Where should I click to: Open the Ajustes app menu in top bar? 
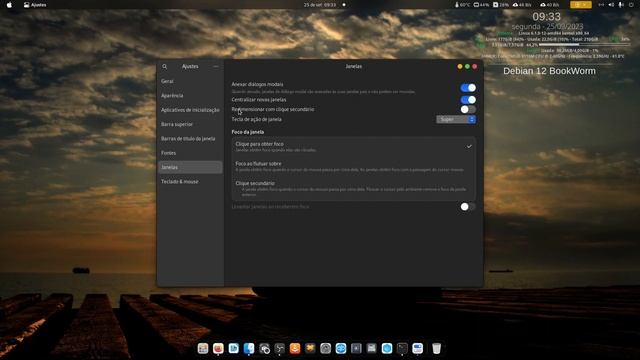(35, 5)
